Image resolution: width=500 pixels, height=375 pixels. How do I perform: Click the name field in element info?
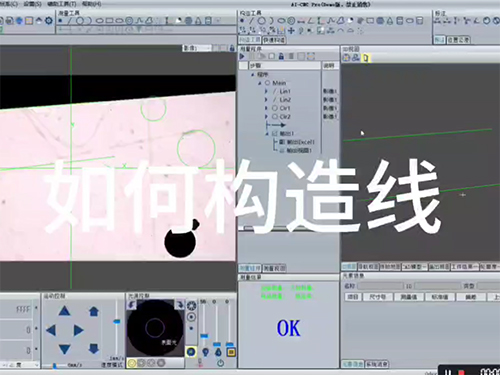(x=380, y=286)
